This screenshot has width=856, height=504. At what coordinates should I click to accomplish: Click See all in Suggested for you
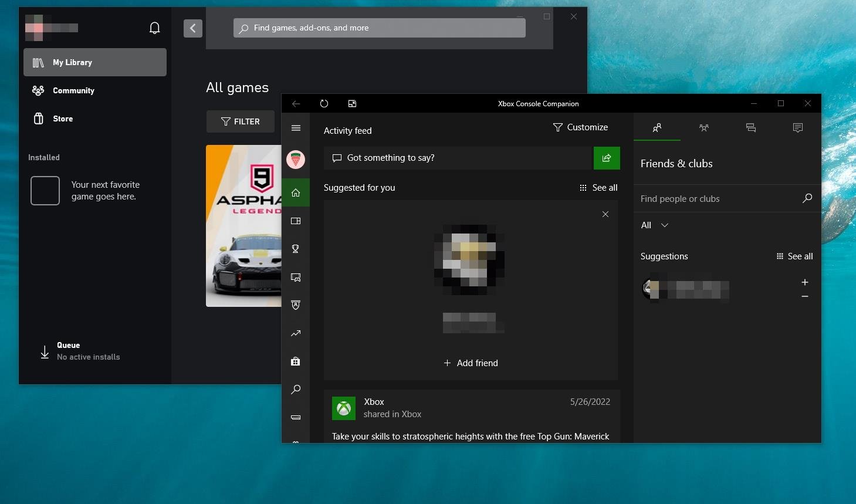598,188
